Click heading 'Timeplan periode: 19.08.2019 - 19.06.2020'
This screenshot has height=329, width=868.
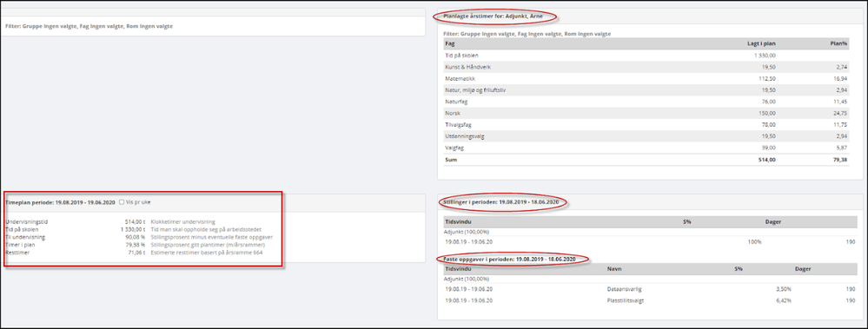tap(60, 202)
